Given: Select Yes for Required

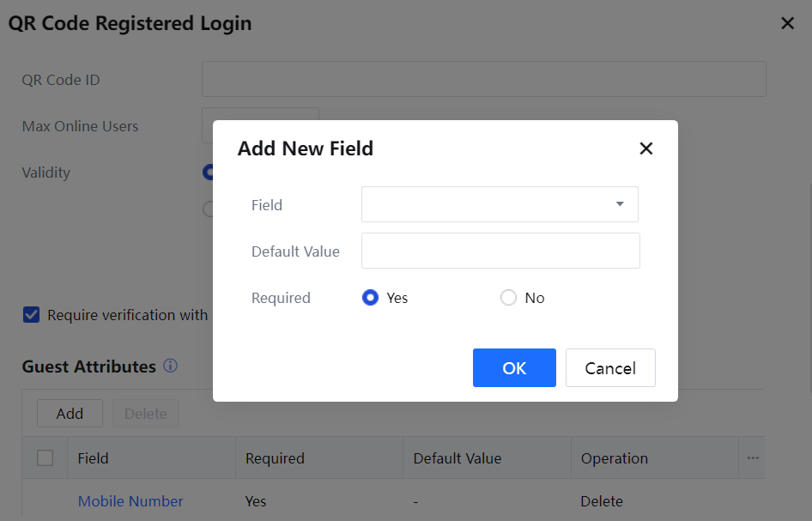Looking at the screenshot, I should point(371,298).
